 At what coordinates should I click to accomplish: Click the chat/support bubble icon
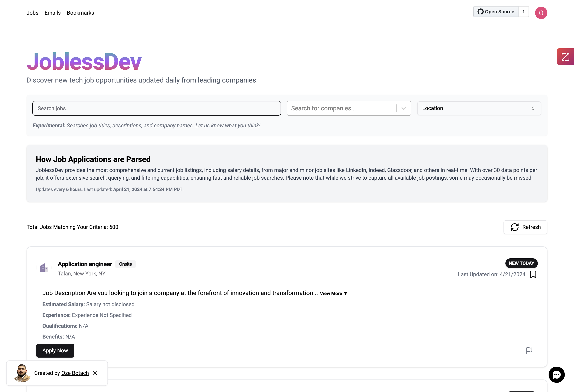point(557,374)
